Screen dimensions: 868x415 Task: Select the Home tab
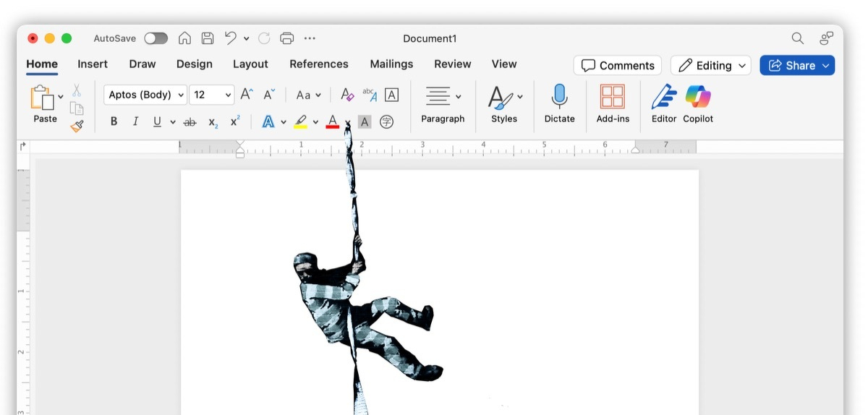[42, 64]
